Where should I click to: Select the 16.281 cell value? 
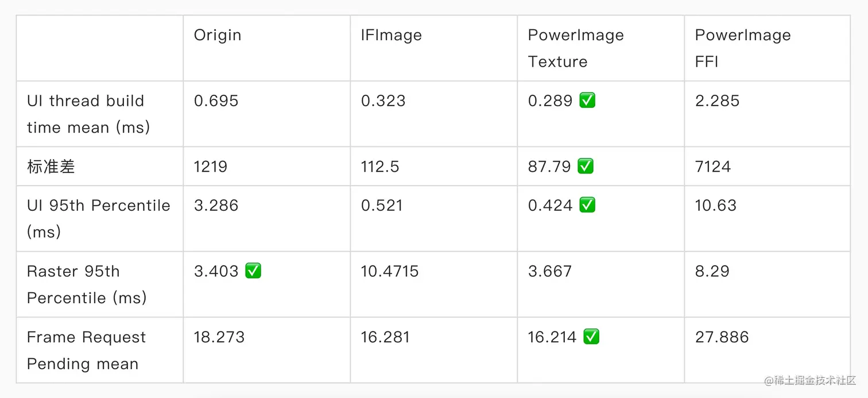pyautogui.click(x=385, y=337)
